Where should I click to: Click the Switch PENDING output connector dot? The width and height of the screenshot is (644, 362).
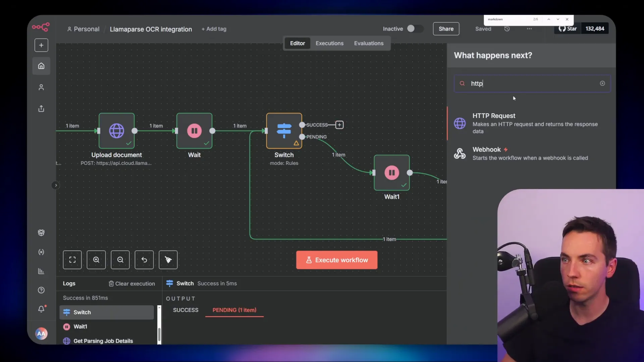302,137
